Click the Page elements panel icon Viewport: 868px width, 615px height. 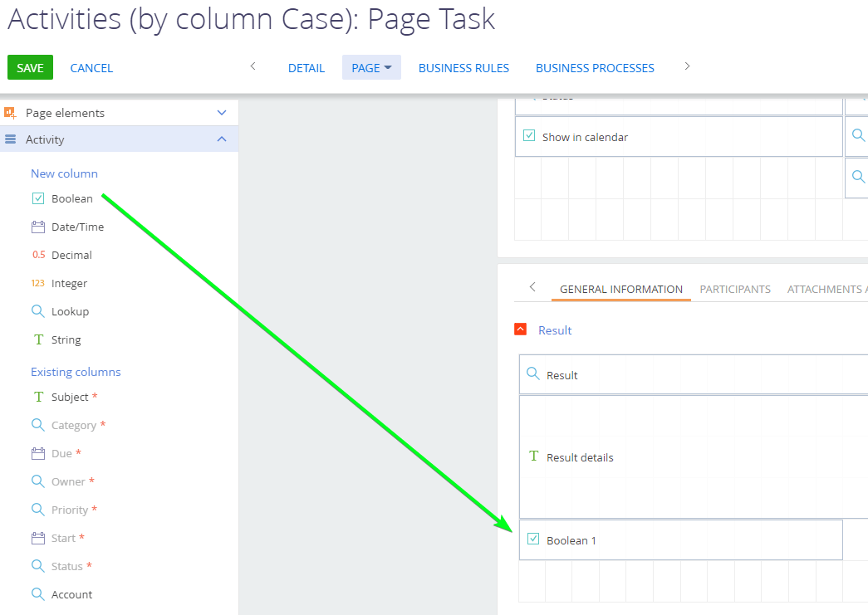click(x=12, y=112)
